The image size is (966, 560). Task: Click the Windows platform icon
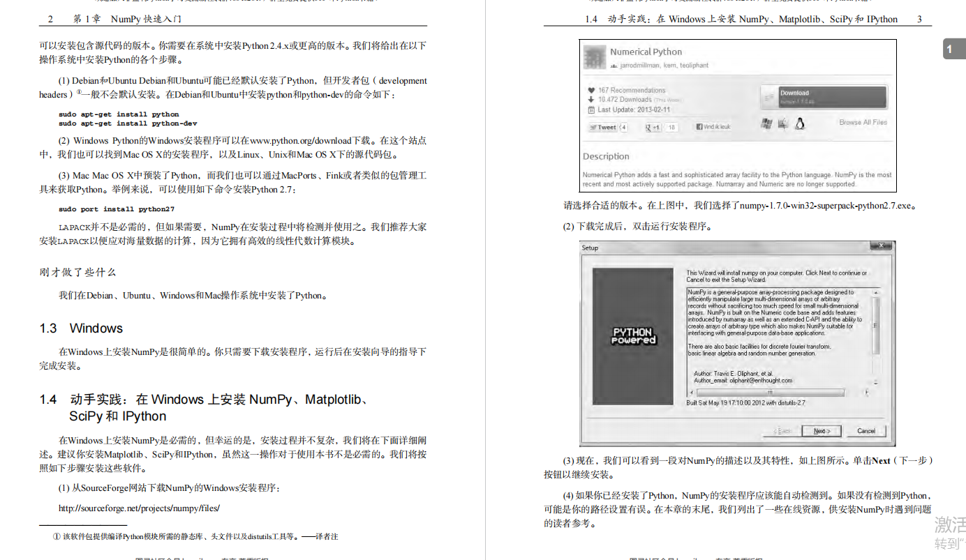point(766,123)
